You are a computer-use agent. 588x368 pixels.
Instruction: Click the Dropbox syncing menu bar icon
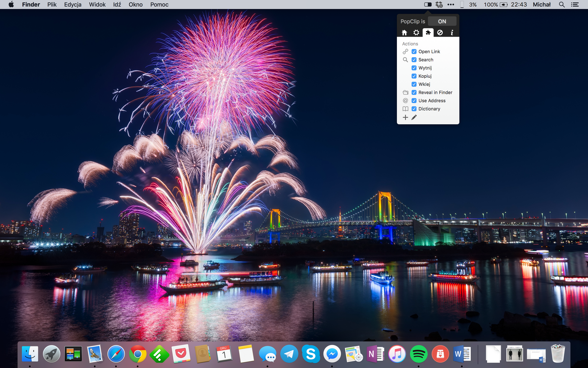pos(439,4)
